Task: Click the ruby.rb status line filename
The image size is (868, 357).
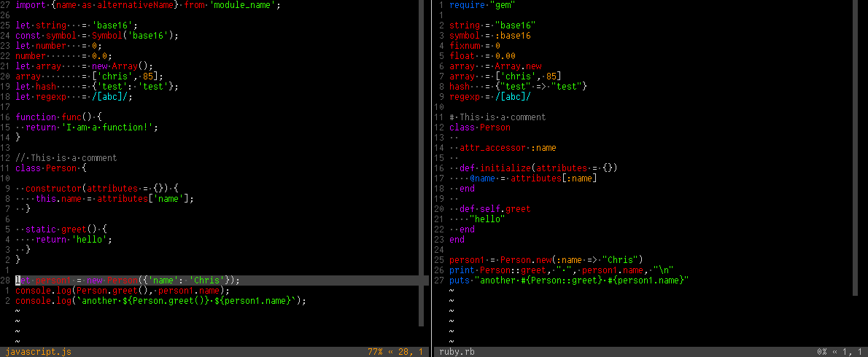Action: click(x=457, y=351)
